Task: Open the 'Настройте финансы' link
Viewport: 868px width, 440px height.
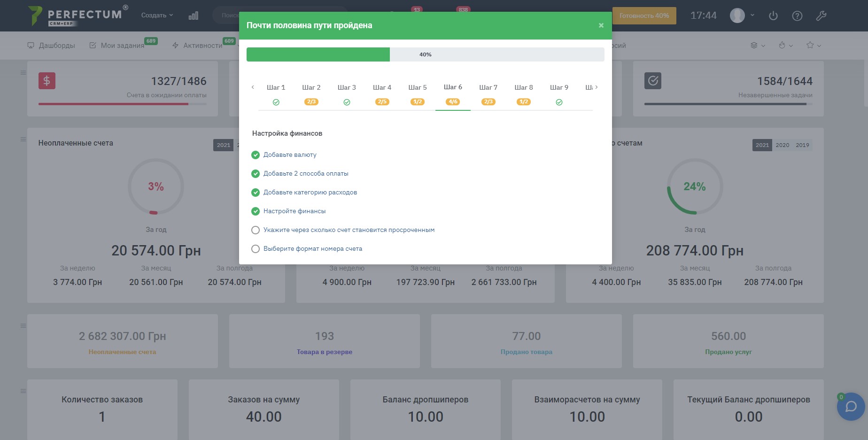Action: 294,211
